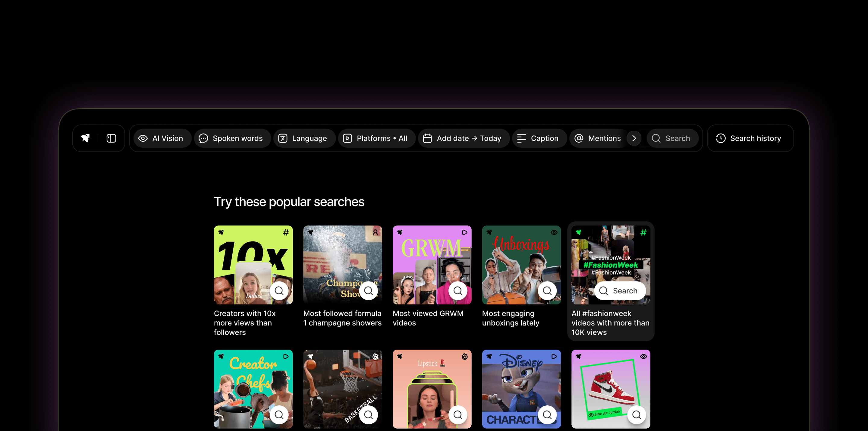The height and width of the screenshot is (431, 868).
Task: Click 'All #fashionweek videos with more than 10K views'
Action: (610, 323)
